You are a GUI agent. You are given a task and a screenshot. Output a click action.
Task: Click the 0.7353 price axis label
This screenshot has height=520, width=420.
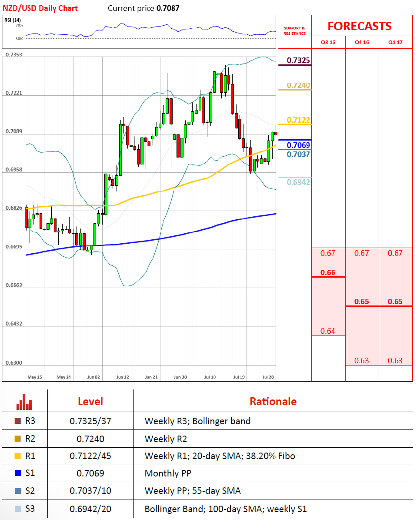[x=14, y=54]
